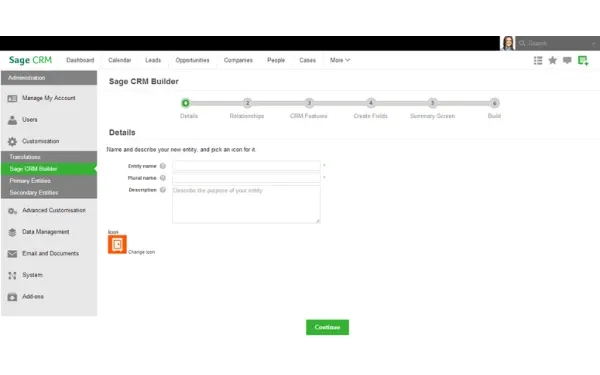Select step 4 Create Fields in wizard

point(370,103)
